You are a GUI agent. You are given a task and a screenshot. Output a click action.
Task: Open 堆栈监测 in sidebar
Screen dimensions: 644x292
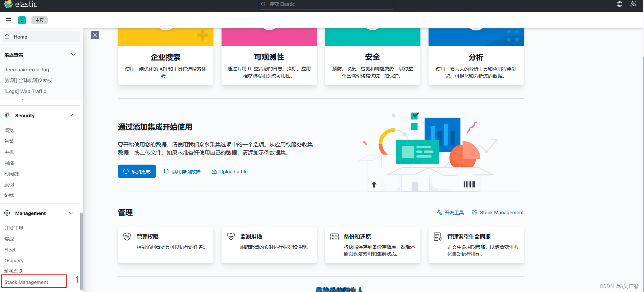pyautogui.click(x=14, y=271)
